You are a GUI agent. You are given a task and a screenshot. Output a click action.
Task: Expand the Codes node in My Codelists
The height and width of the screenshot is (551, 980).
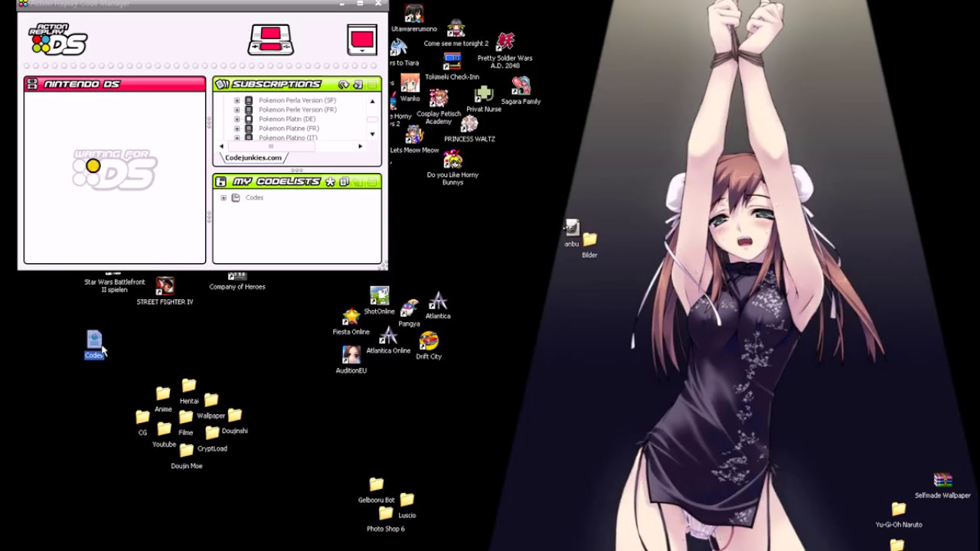(x=224, y=197)
